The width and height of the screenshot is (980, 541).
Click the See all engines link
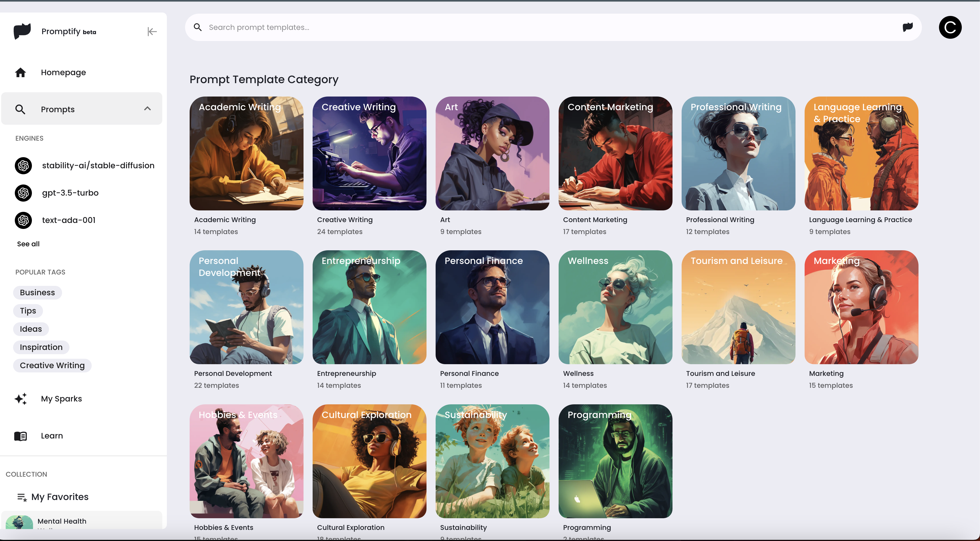point(28,243)
